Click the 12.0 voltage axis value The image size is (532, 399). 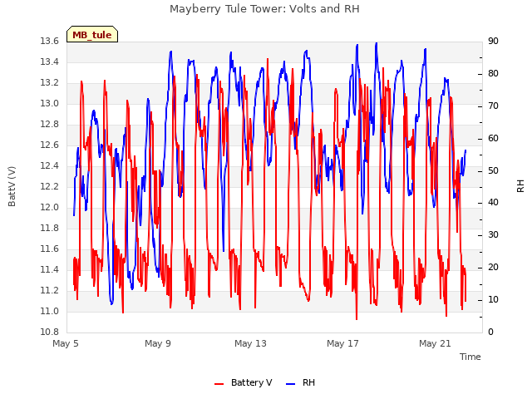pos(50,207)
